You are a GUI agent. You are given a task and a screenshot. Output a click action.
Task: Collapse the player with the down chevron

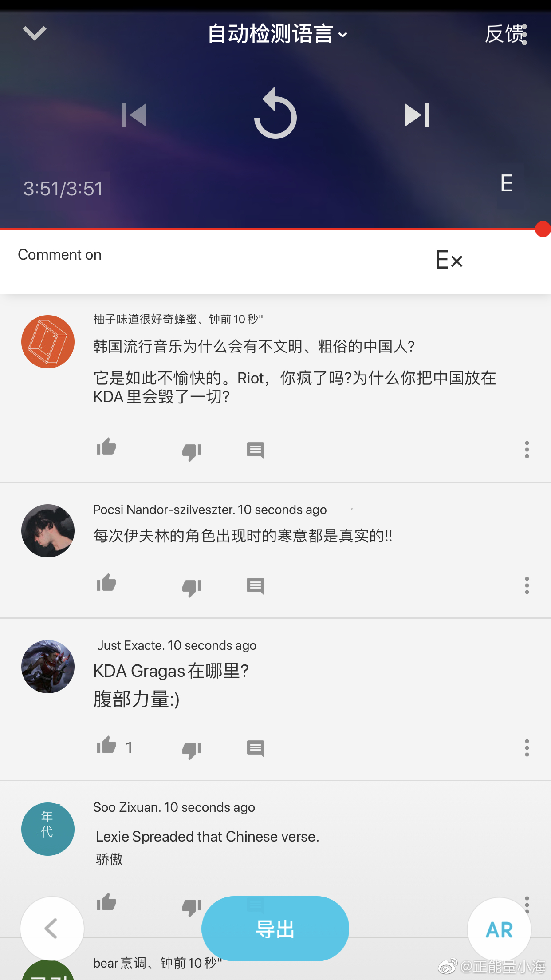(x=34, y=33)
